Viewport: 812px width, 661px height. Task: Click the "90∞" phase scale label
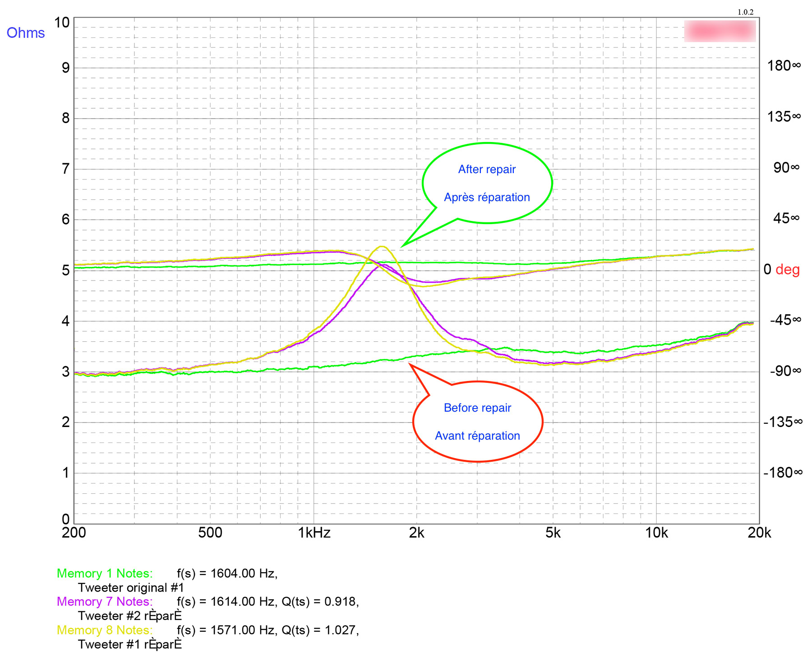(786, 168)
